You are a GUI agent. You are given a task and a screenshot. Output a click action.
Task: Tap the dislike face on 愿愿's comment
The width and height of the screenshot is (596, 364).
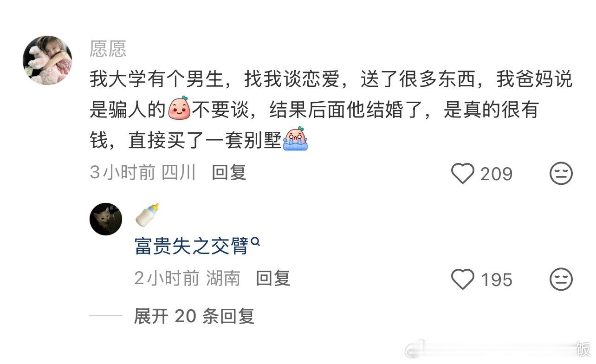click(561, 174)
